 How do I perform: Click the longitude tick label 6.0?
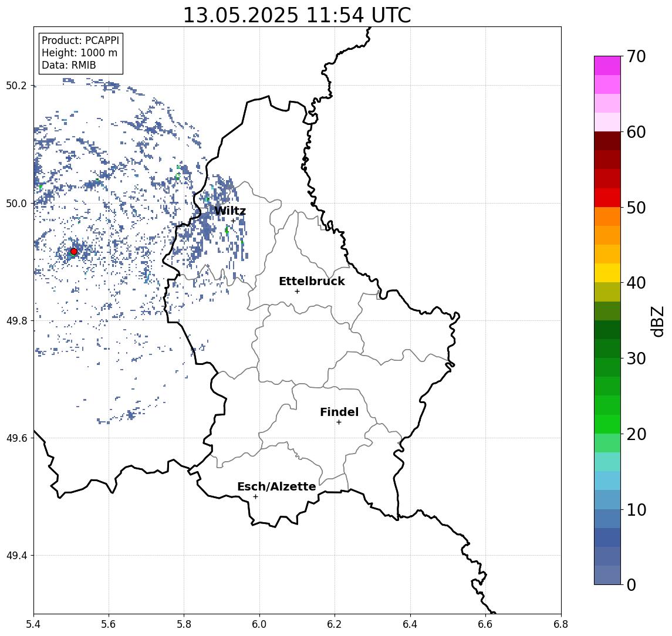259,624
